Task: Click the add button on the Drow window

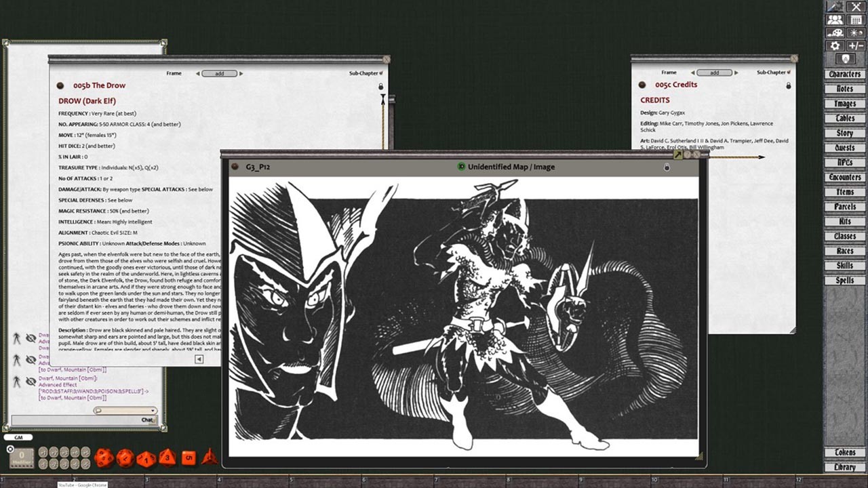Action: tap(220, 73)
